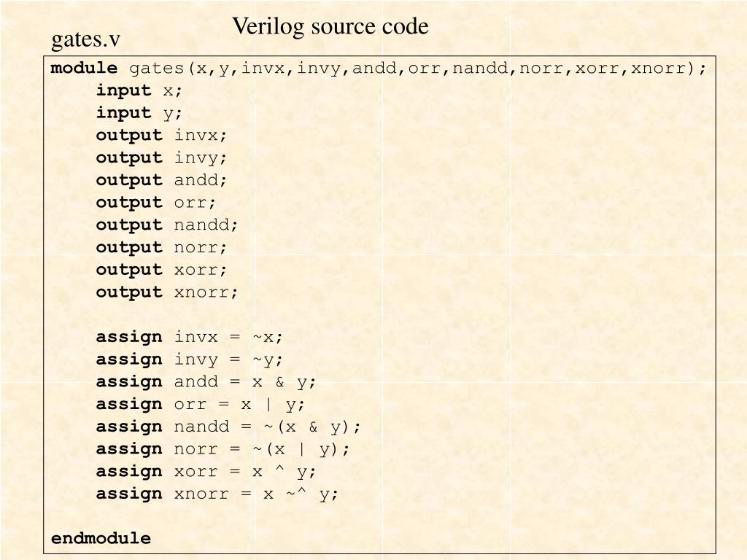Click the 'output invx;' declaration
This screenshot has width=747, height=560.
(x=161, y=136)
